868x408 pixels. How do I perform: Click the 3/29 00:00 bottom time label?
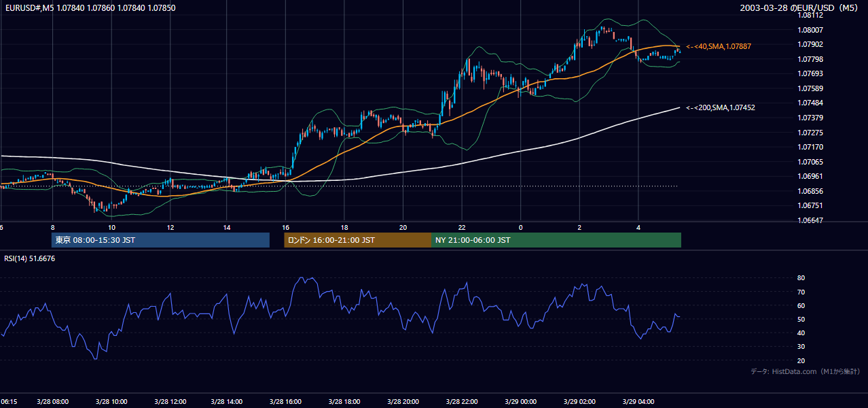click(520, 402)
